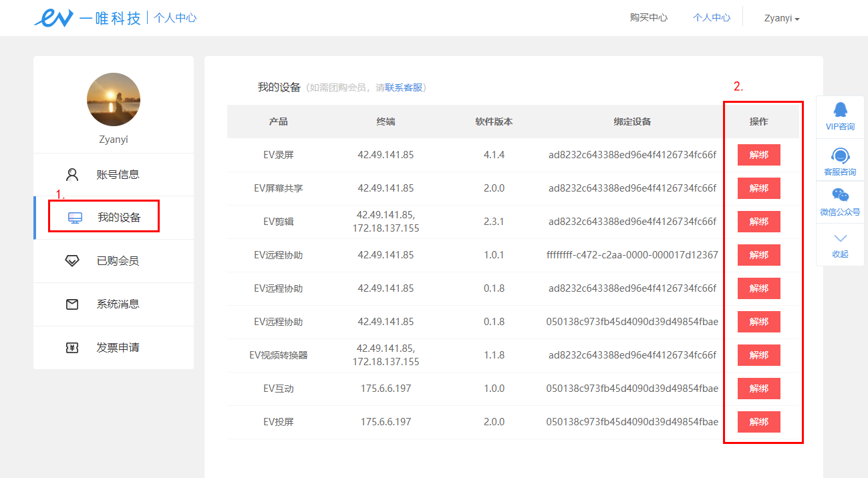Select the EV录屏 product cell
The image size is (868, 478).
279,155
